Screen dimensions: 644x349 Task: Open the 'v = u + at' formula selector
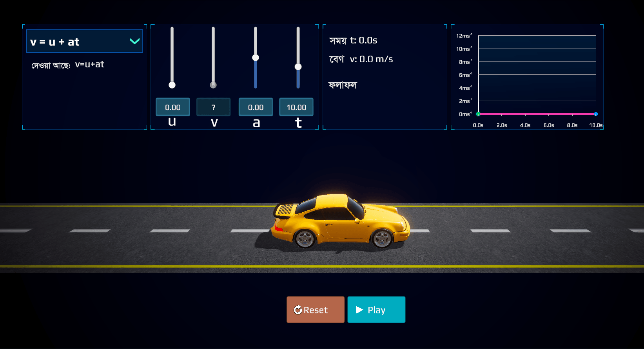point(84,42)
